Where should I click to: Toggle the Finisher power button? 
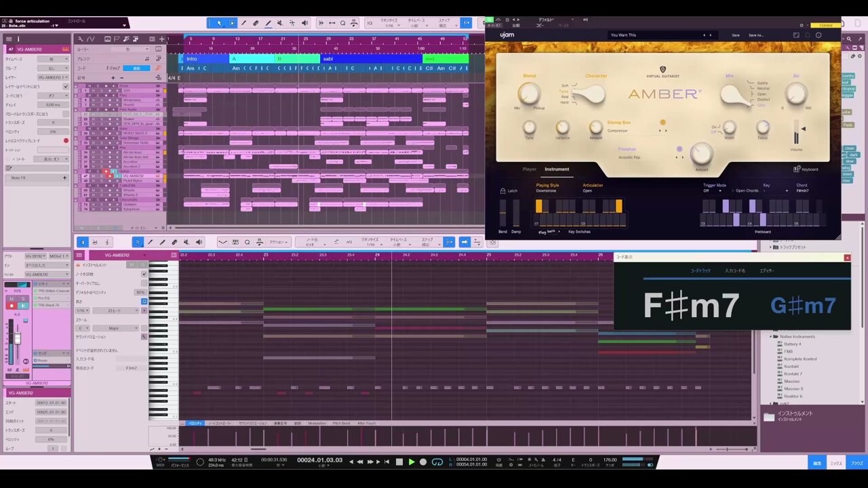(679, 149)
